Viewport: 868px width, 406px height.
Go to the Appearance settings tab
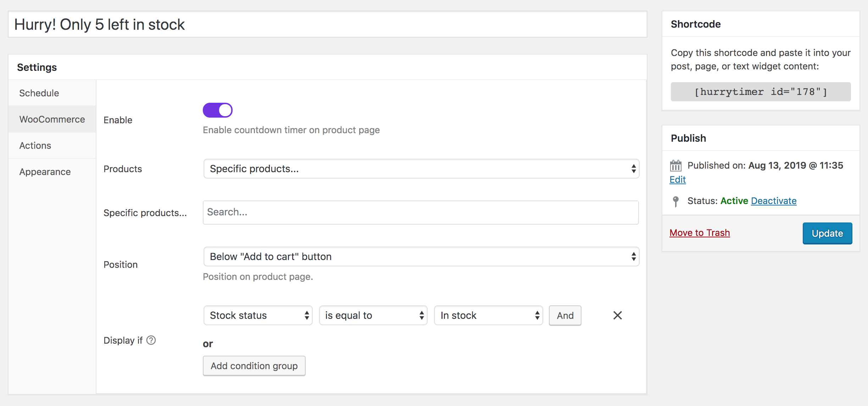coord(45,172)
